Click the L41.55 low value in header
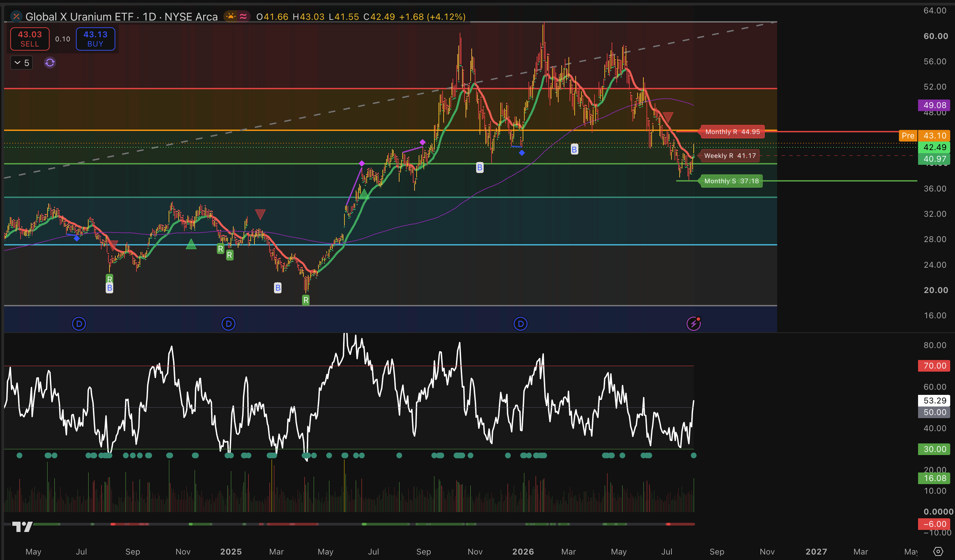The image size is (955, 560). [344, 17]
